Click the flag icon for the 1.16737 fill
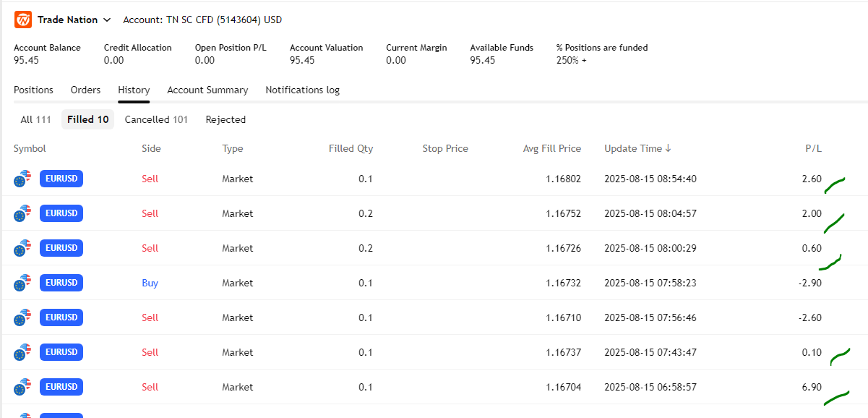 tap(23, 352)
